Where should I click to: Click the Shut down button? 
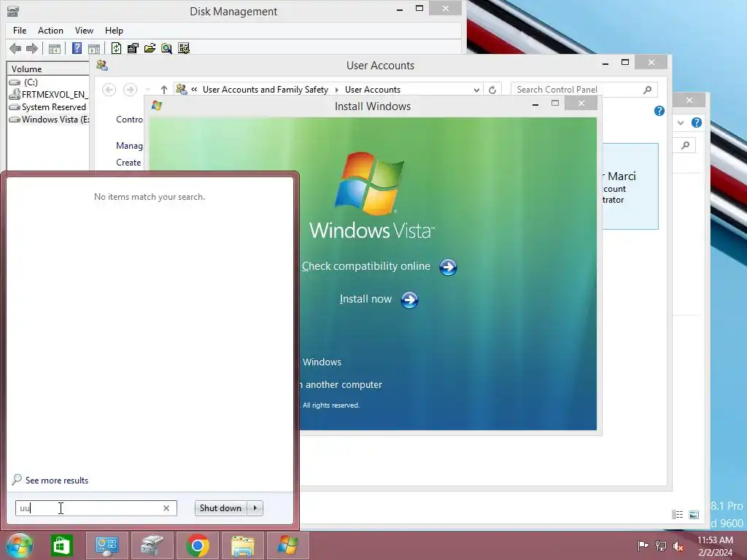(x=220, y=508)
